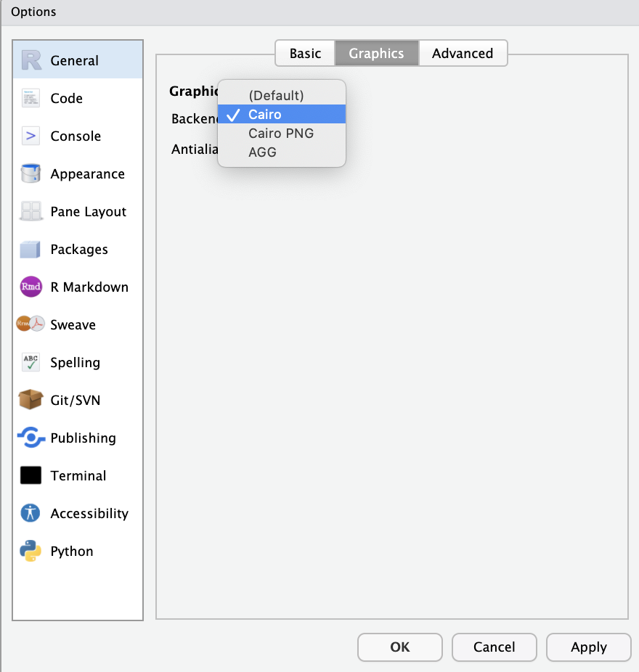This screenshot has width=639, height=672.
Task: Go to Publishing settings label
Action: point(84,438)
